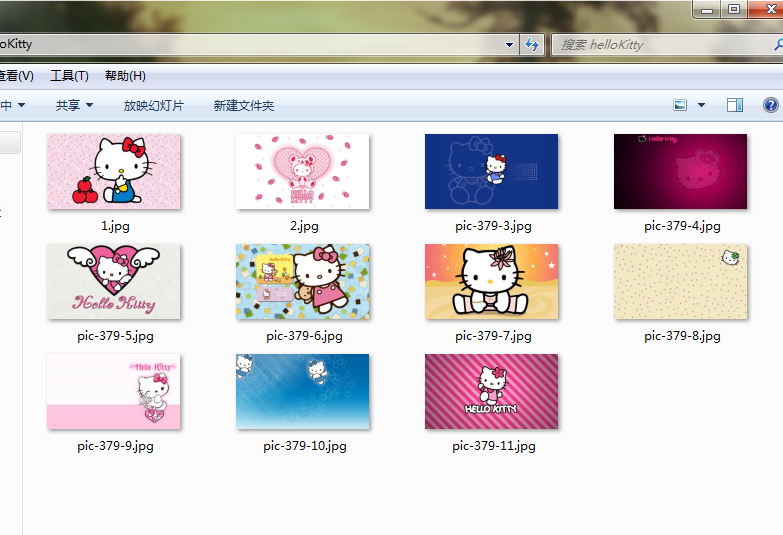
Task: Click the file name pic-379-4.jpg
Action: [x=682, y=226]
